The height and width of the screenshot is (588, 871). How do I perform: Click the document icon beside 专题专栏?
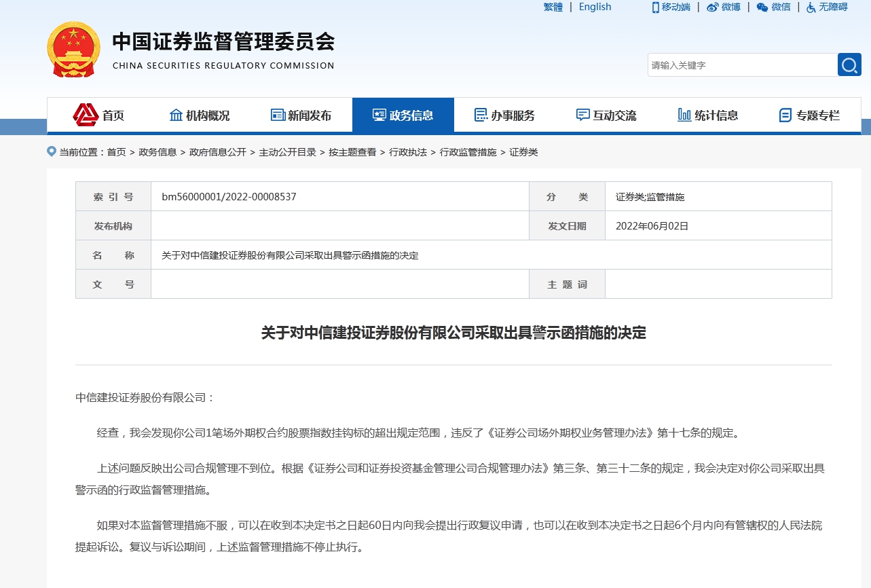(x=785, y=115)
